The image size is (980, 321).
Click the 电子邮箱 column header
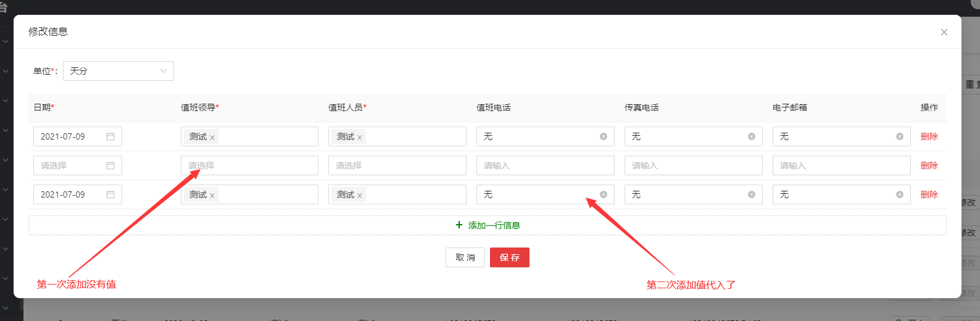point(790,107)
